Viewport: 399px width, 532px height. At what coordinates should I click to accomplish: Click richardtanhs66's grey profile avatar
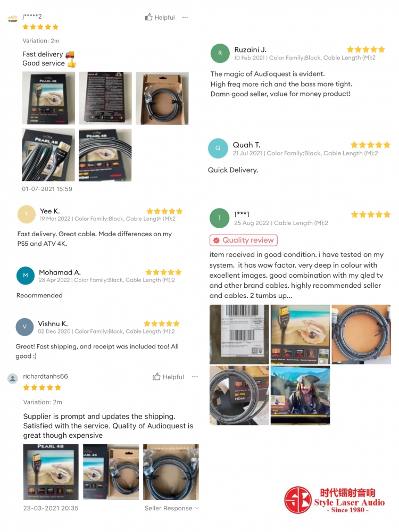coord(13,378)
